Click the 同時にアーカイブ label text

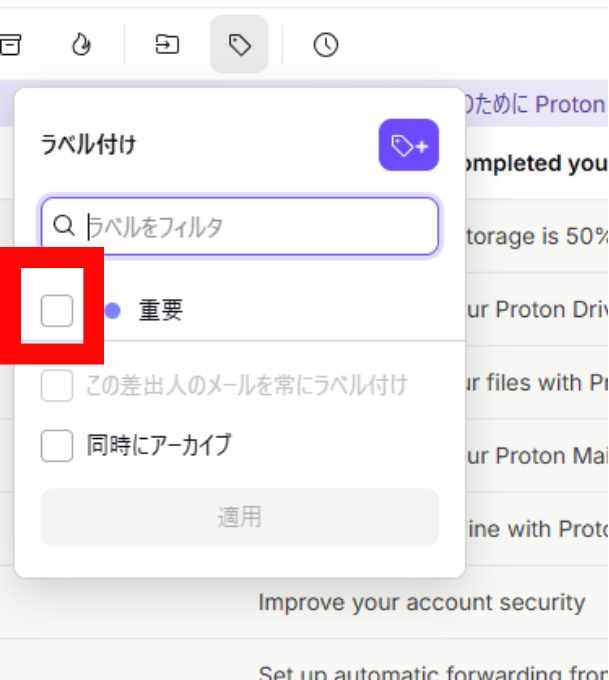tap(159, 445)
